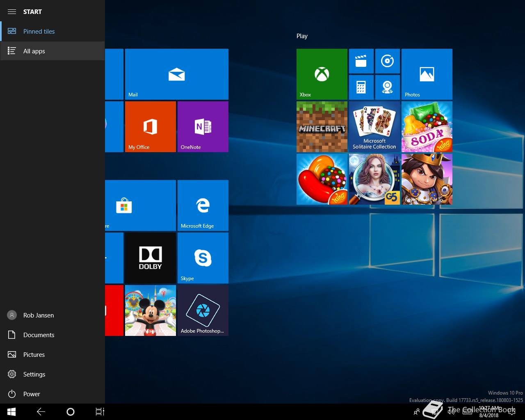Launch Minecraft tile
The height and width of the screenshot is (420, 525).
point(322,127)
